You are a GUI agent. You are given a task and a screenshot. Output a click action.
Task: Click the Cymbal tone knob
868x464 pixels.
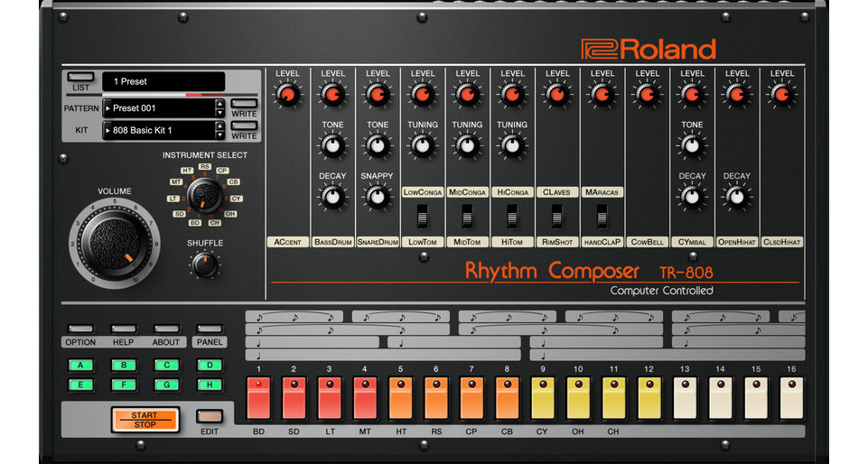692,146
